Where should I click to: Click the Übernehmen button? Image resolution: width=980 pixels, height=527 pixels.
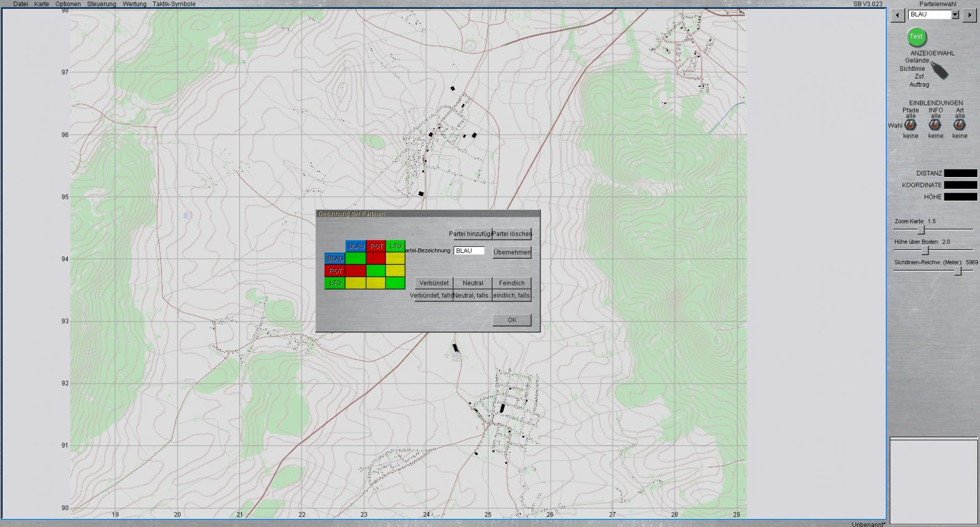[512, 252]
